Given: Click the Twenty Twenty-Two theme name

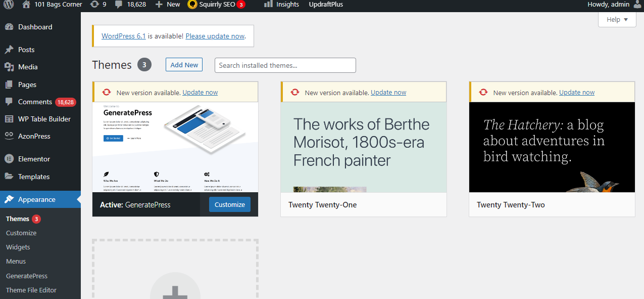Looking at the screenshot, I should [x=511, y=205].
